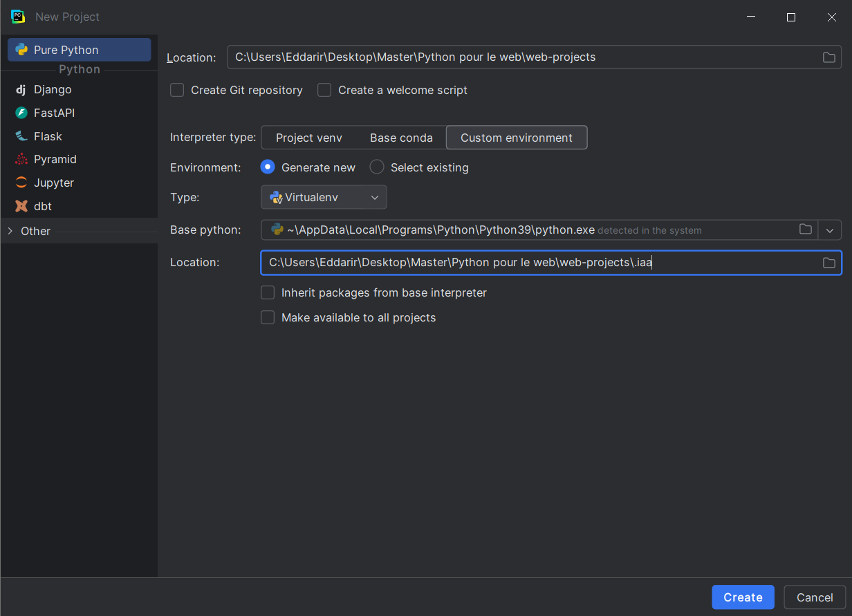Choose the dbt project type icon
Viewport: 852px width, 616px height.
(x=21, y=206)
